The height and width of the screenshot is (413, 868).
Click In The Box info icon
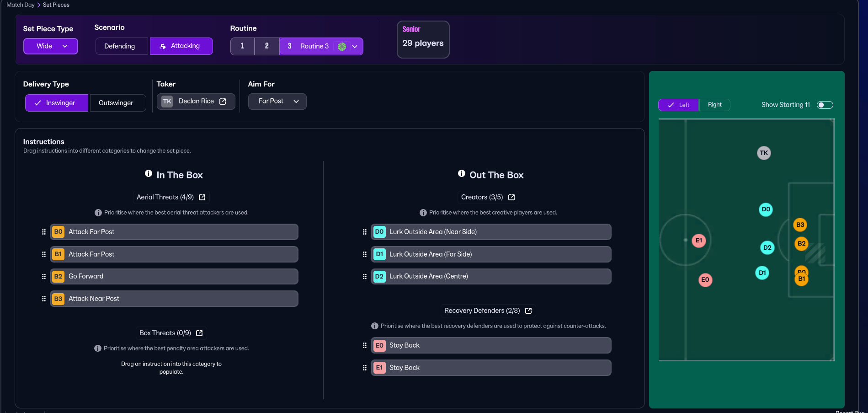149,174
